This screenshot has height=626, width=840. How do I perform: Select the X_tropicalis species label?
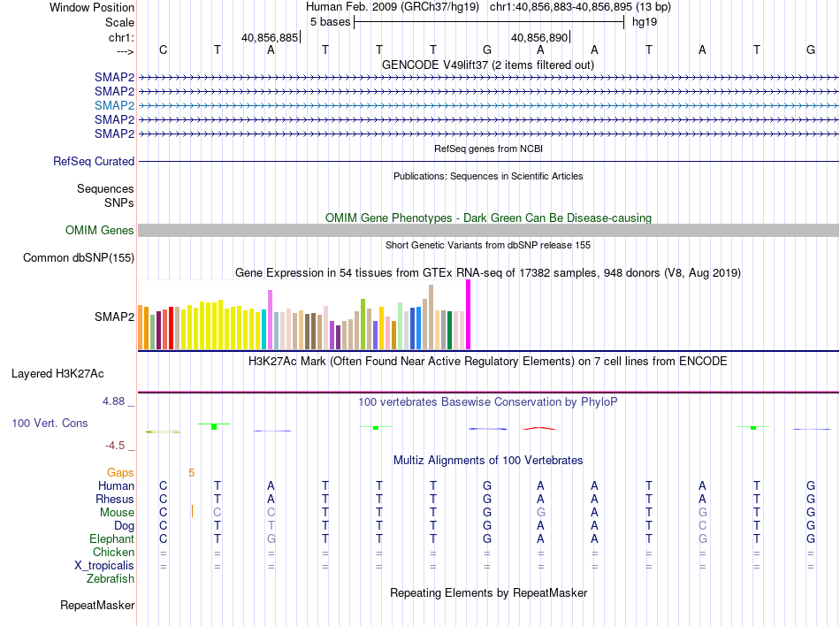pos(104,566)
